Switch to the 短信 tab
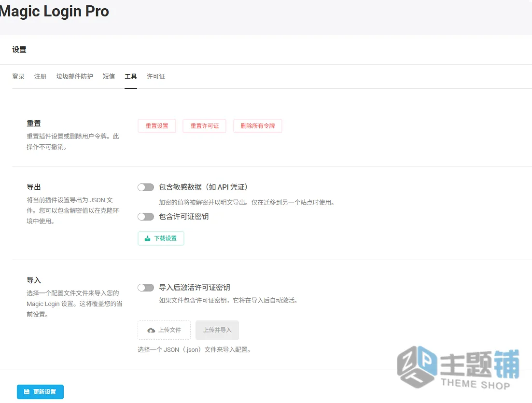 [x=109, y=76]
